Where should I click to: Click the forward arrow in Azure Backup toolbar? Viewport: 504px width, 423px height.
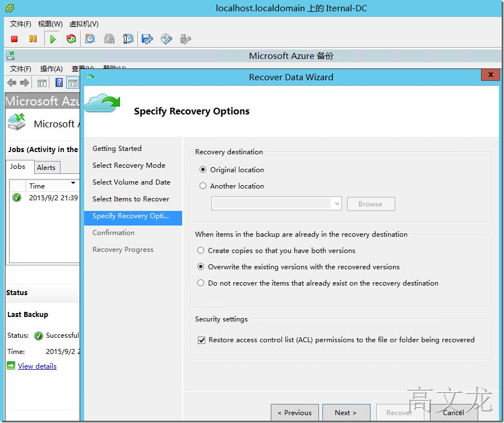(25, 83)
